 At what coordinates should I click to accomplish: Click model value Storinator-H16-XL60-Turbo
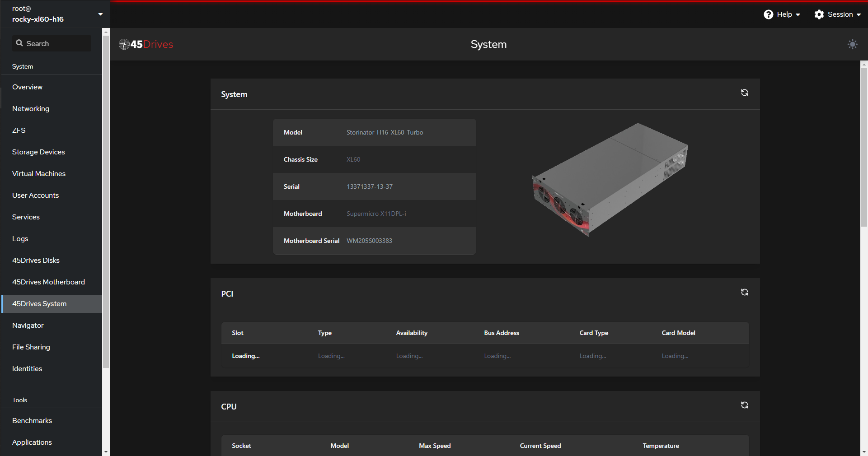385,132
